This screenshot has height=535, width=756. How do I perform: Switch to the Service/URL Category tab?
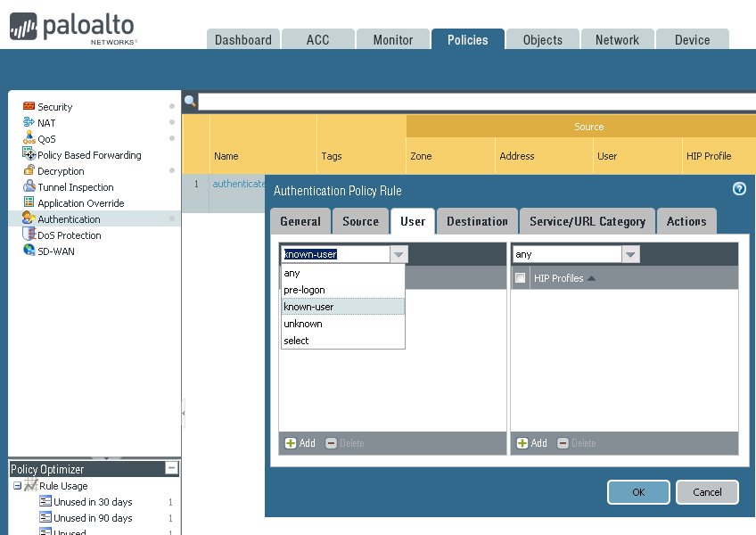pyautogui.click(x=587, y=221)
